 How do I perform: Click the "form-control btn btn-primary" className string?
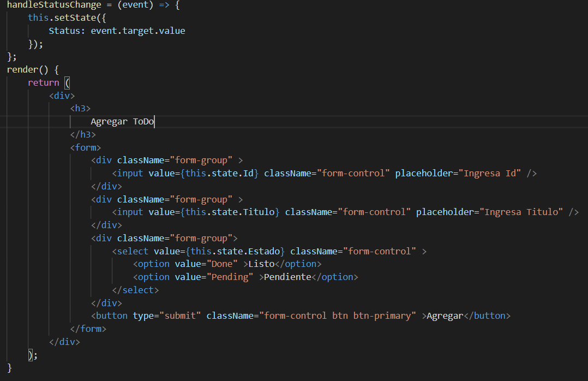coord(338,316)
